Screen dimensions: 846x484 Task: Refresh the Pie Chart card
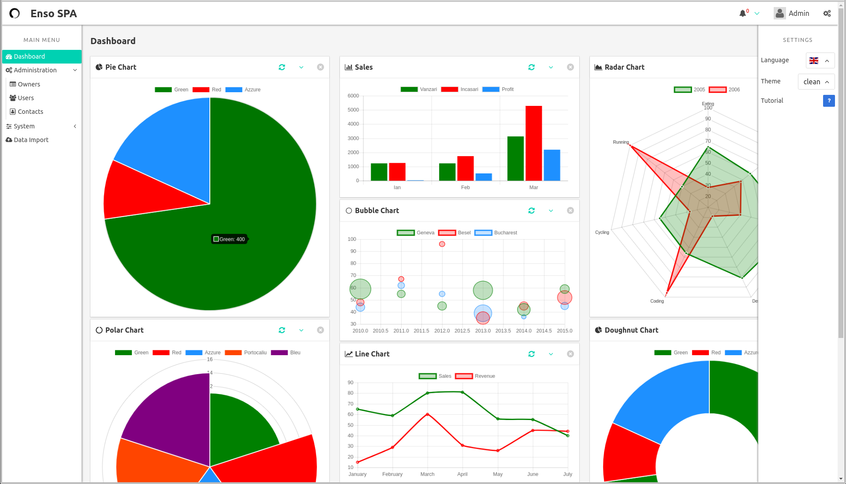point(282,67)
